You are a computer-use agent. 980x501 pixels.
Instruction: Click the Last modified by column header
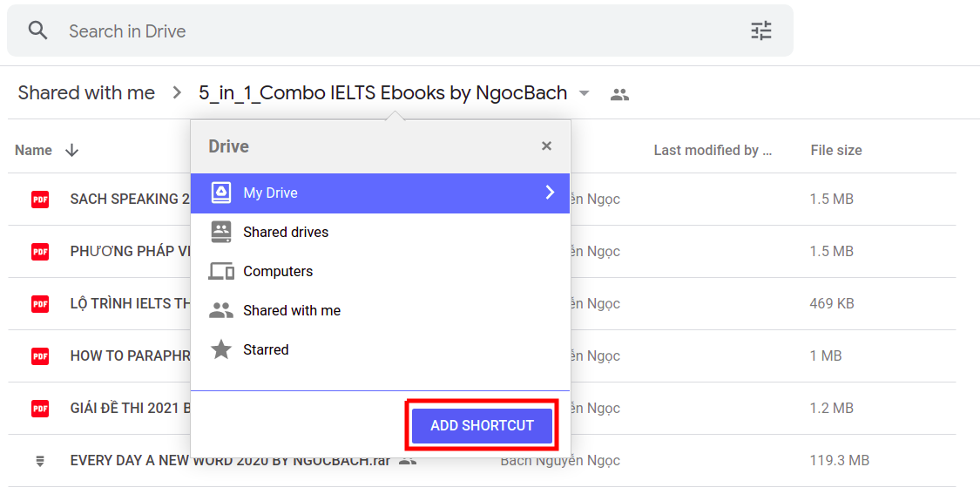tap(713, 150)
